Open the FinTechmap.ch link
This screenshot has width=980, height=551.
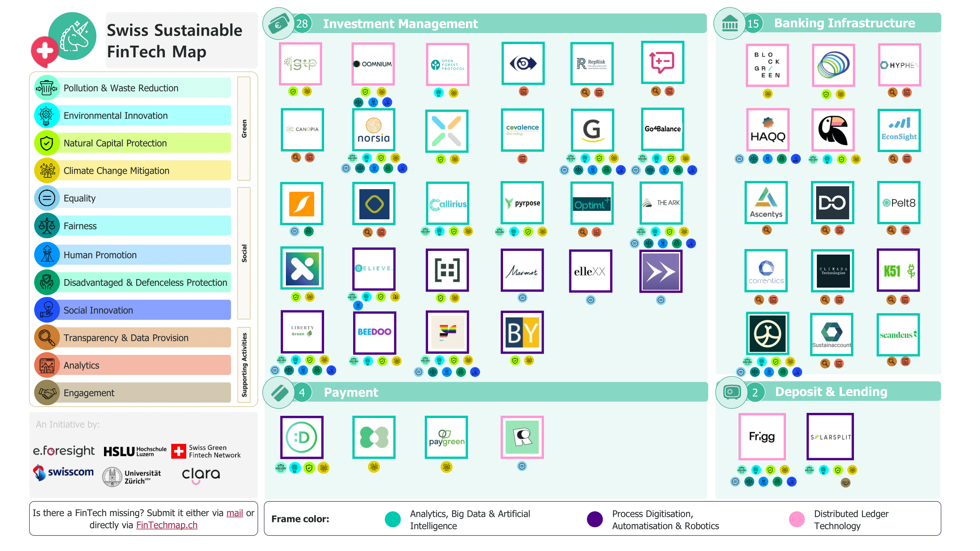[166, 525]
